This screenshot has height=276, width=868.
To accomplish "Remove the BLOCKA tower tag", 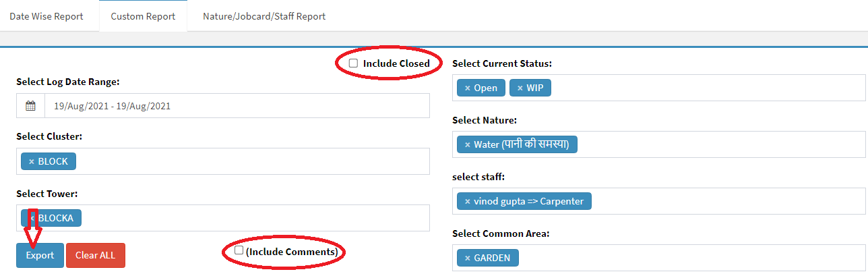I will pyautogui.click(x=32, y=218).
